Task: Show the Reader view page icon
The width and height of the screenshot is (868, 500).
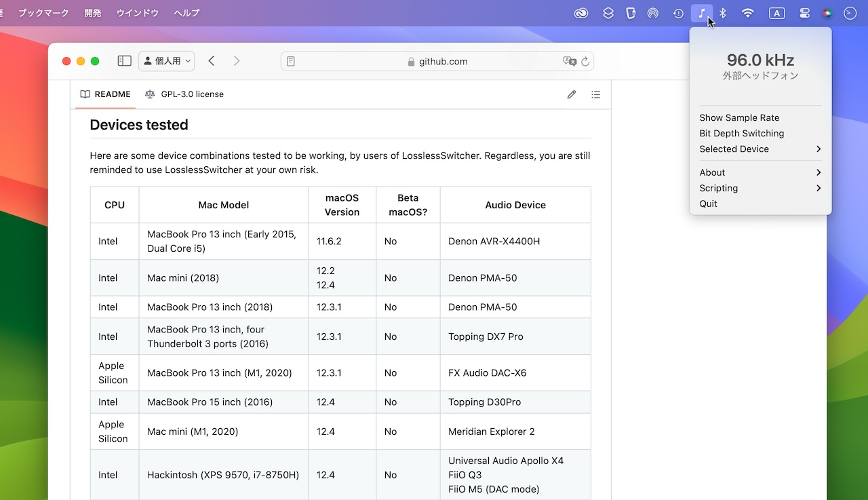Action: 291,61
